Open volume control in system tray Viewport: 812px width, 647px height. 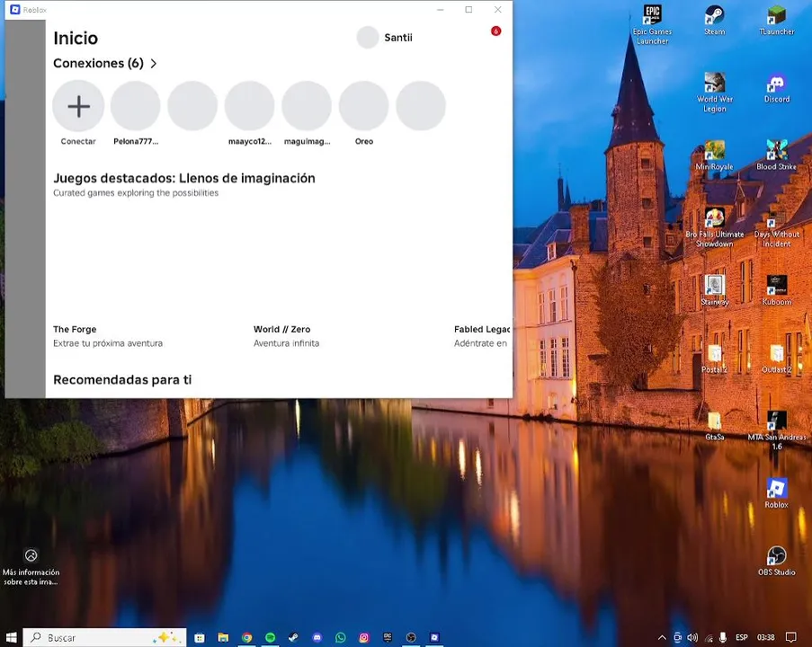[693, 637]
